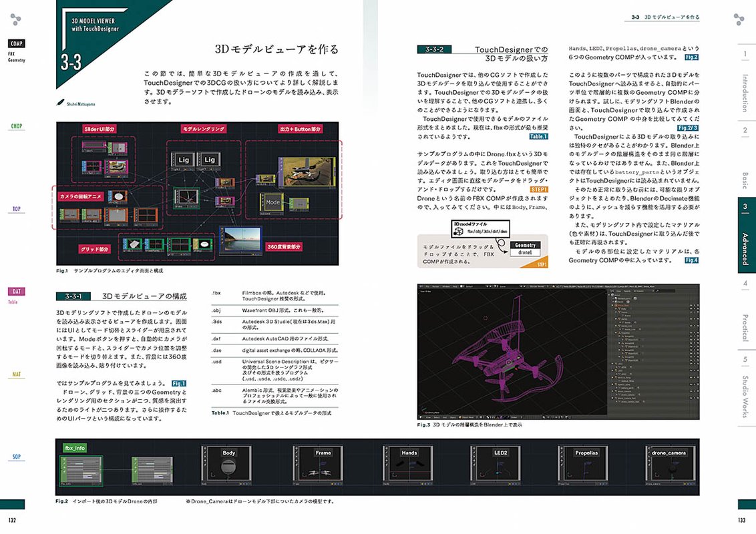Click the Hands geometry node
Viewport: 756px width, 534px height.
409,466
